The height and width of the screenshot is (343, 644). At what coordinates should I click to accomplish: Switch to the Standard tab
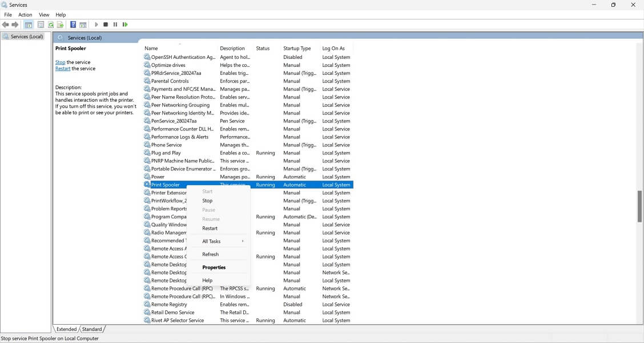point(92,329)
